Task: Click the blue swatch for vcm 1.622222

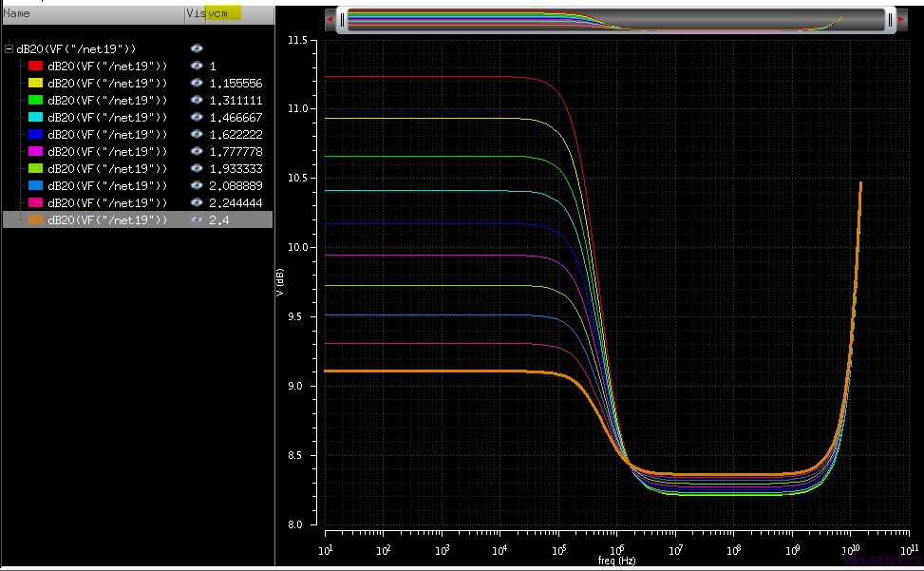Action: 36,134
